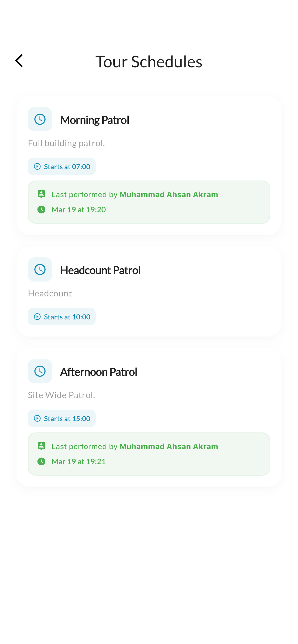Image resolution: width=298 pixels, height=644 pixels.
Task: Select the Starts at 10:00 chip
Action: coord(62,317)
